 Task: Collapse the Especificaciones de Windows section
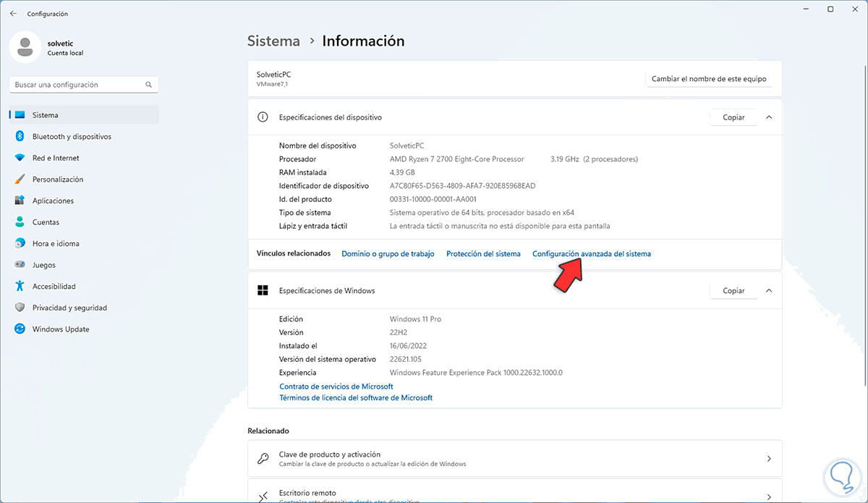coord(768,291)
